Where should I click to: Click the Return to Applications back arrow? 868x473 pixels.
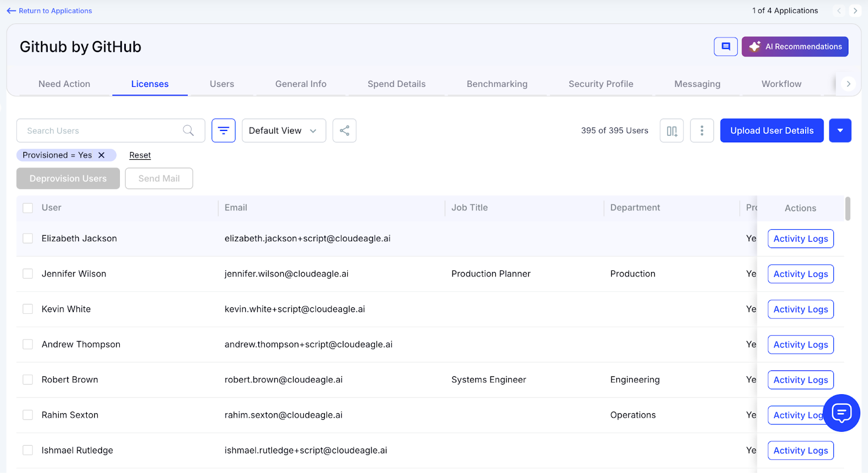[11, 11]
